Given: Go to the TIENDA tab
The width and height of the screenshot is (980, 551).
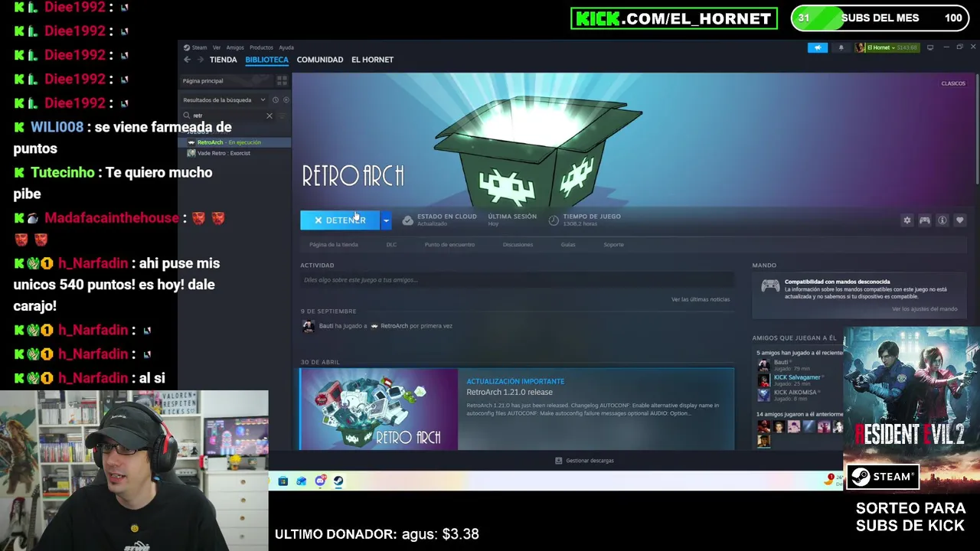Looking at the screenshot, I should pyautogui.click(x=223, y=60).
